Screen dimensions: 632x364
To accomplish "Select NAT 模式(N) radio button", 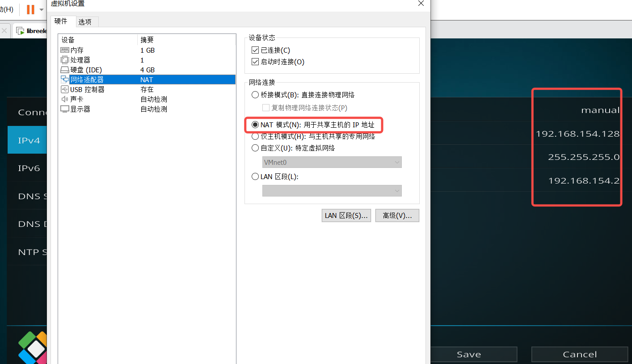I will pos(255,125).
